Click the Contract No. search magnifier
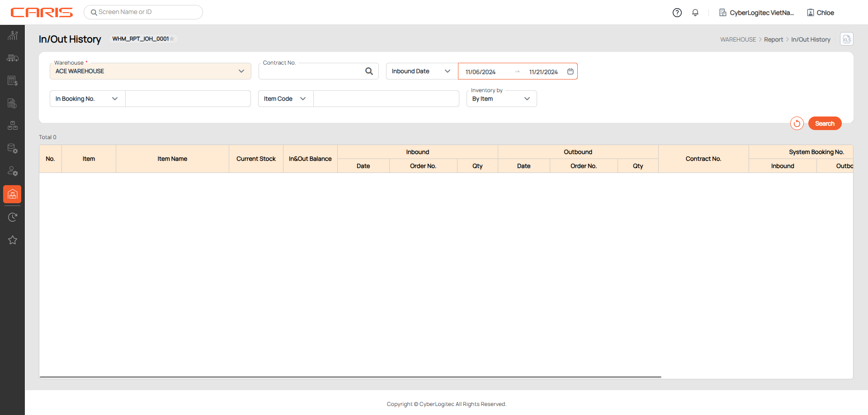 coord(369,71)
